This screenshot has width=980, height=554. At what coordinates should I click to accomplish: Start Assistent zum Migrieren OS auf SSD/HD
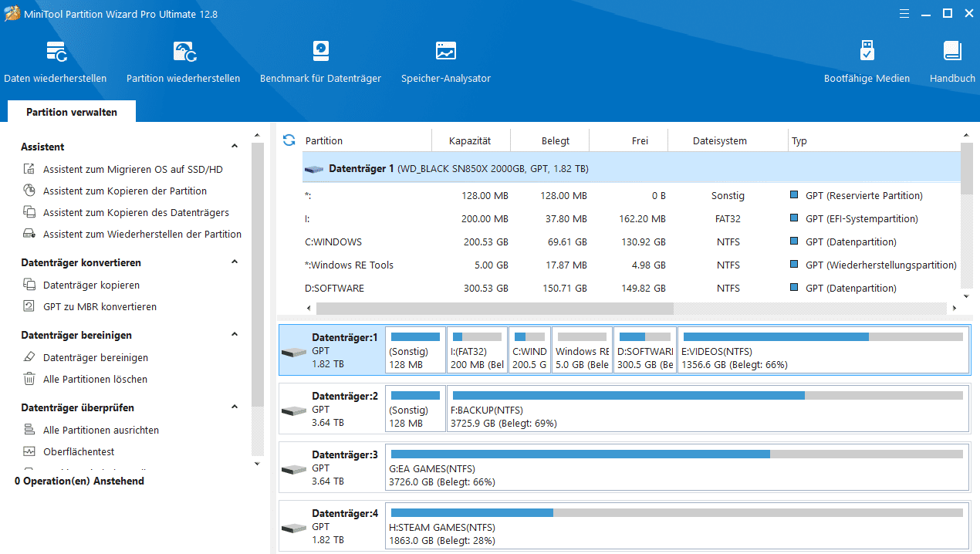pyautogui.click(x=133, y=169)
